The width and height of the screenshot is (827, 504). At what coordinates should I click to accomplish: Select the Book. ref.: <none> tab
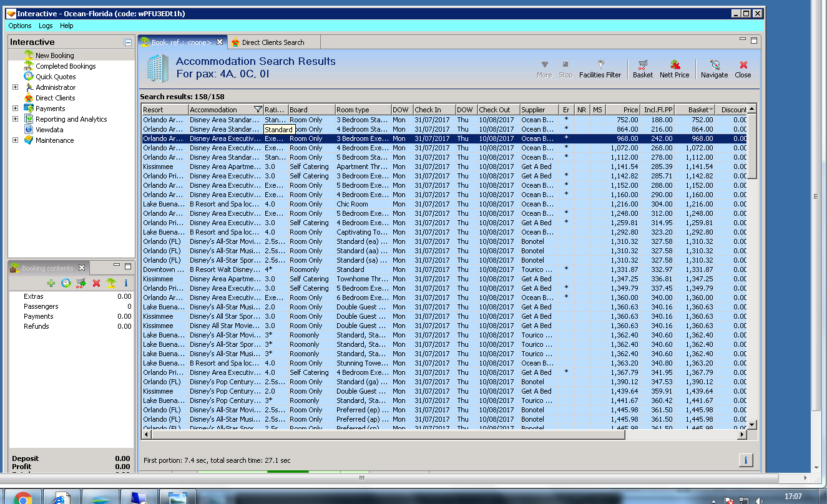(181, 42)
